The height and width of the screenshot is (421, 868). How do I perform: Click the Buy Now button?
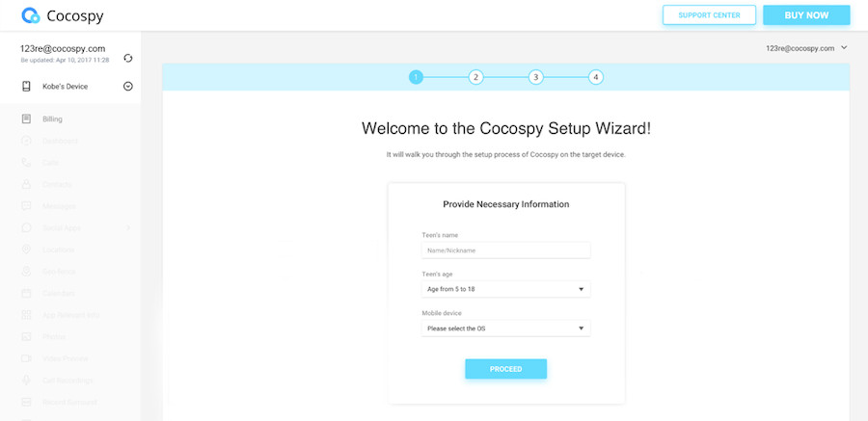point(806,15)
